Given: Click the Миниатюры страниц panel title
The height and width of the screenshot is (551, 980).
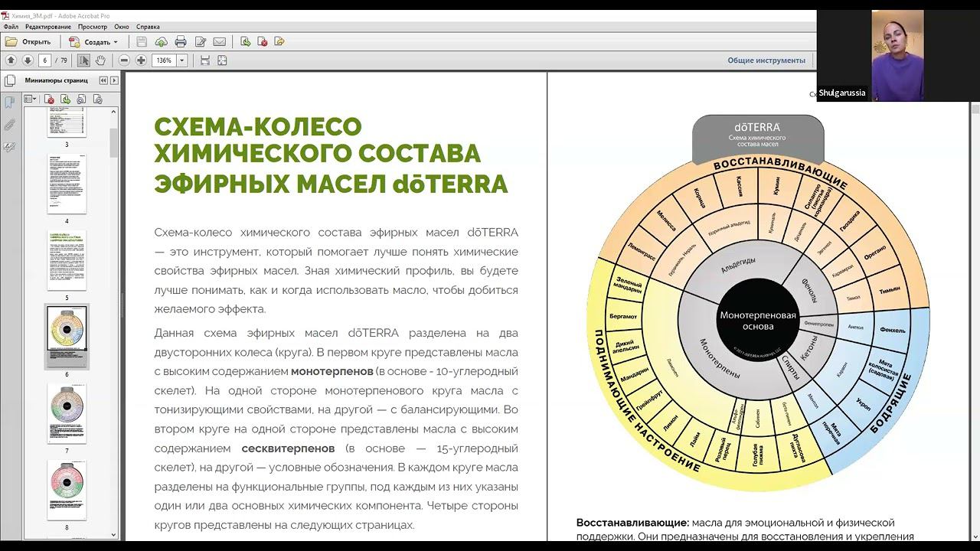Looking at the screenshot, I should (x=56, y=80).
